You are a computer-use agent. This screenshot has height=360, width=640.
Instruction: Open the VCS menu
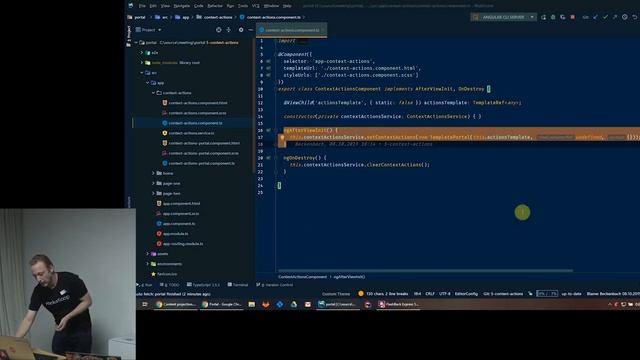pos(256,6)
